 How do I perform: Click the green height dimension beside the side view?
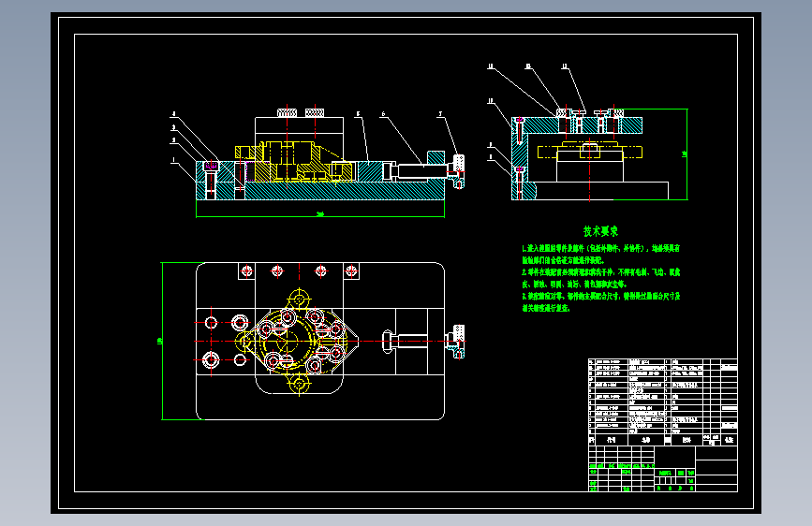point(685,153)
